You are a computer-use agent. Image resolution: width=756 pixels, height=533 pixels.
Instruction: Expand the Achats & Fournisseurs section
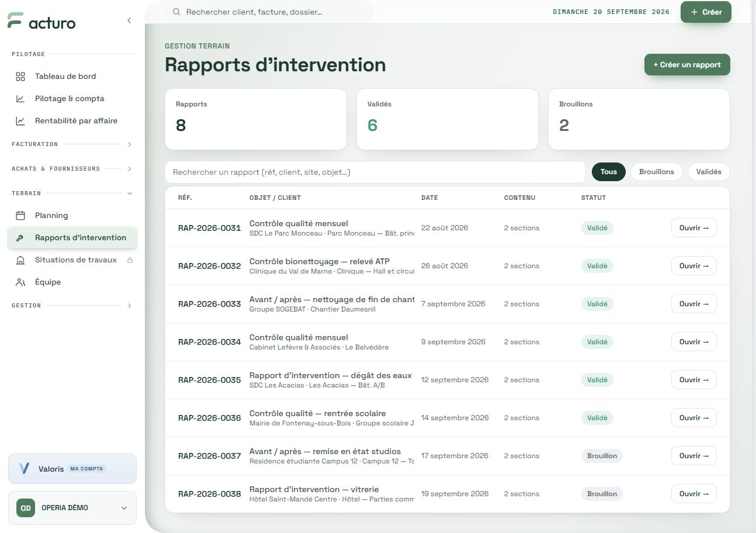(72, 169)
